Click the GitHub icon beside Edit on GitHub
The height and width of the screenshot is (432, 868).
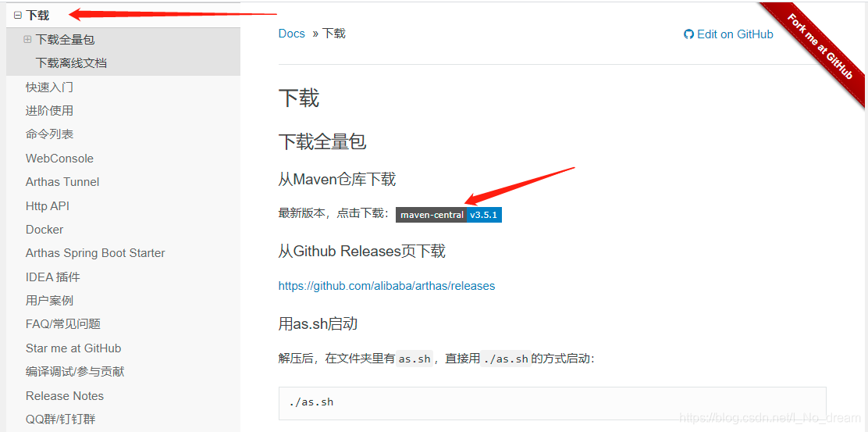point(688,34)
